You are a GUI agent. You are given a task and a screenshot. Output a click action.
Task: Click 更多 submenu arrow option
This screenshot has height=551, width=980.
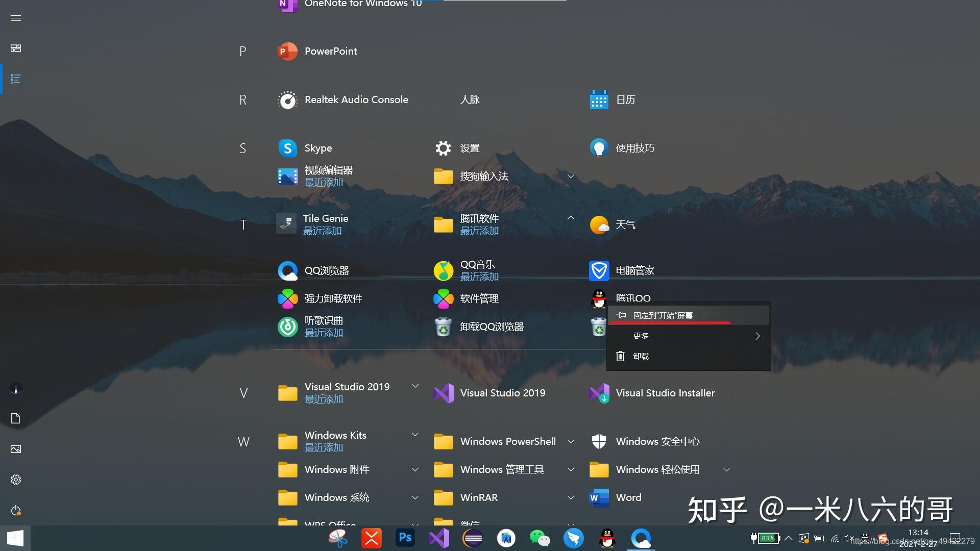pyautogui.click(x=758, y=335)
